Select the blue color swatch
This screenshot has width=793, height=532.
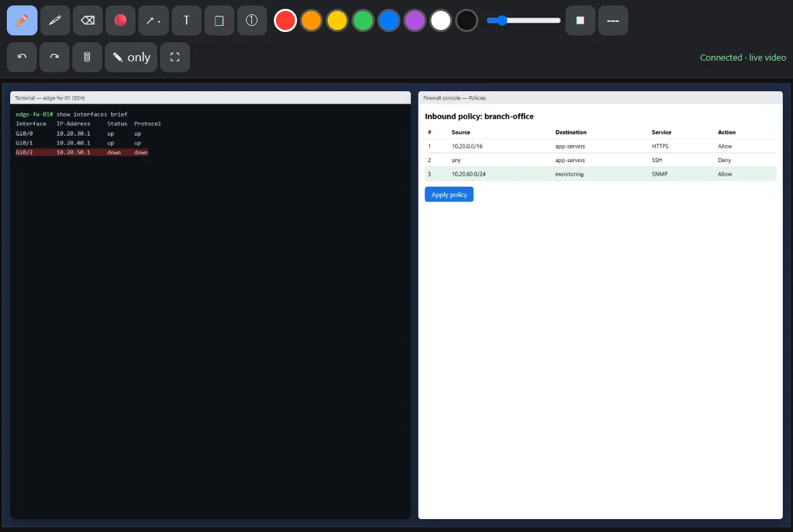pos(389,20)
